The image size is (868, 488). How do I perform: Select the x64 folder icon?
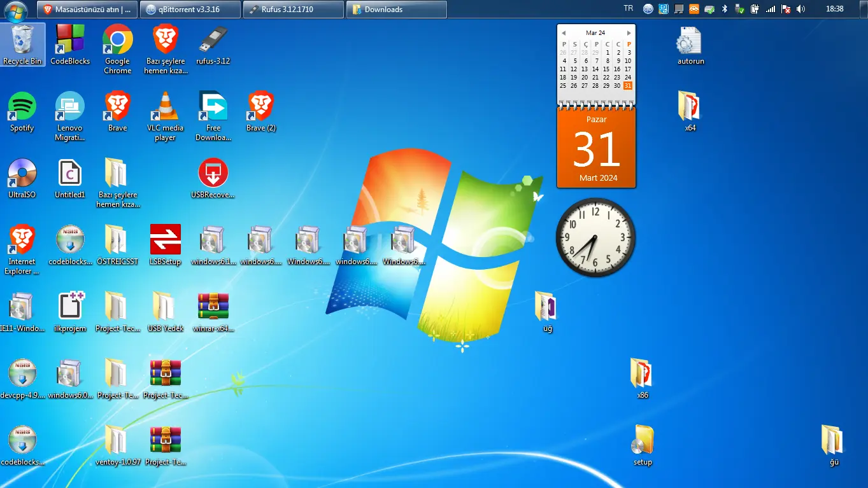point(690,111)
